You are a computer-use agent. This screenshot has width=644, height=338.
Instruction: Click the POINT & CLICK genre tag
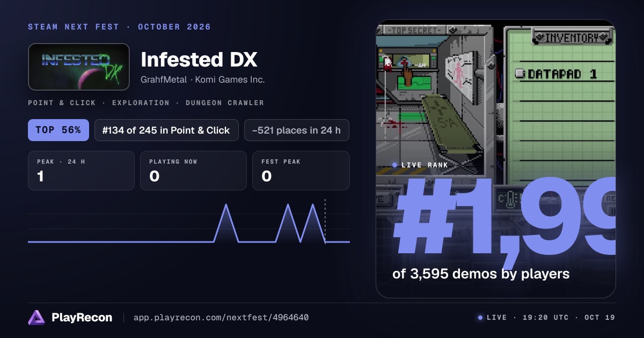[x=62, y=102]
